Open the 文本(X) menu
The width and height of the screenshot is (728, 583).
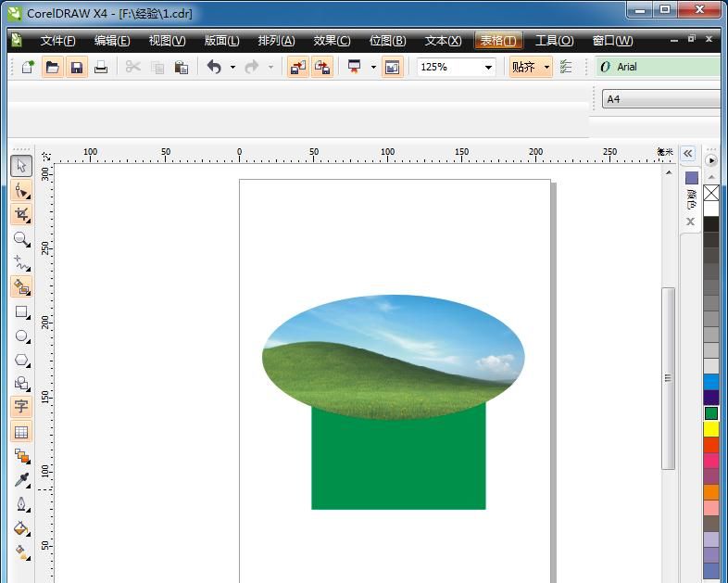[443, 41]
